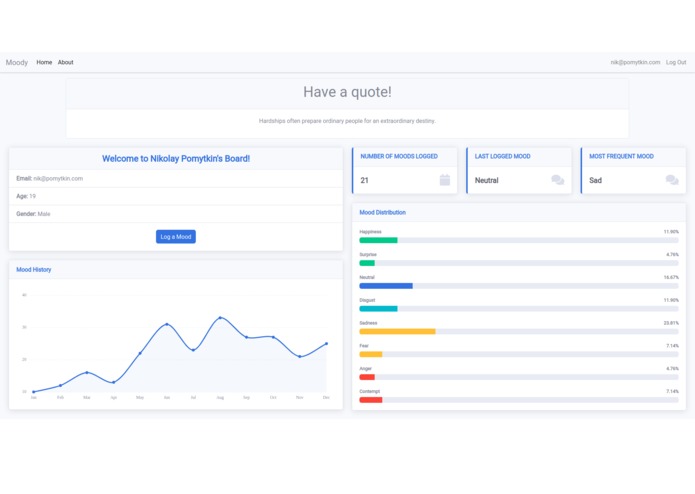Image resolution: width=695 pixels, height=494 pixels.
Task: Click the Moody brand logo
Action: click(x=17, y=62)
